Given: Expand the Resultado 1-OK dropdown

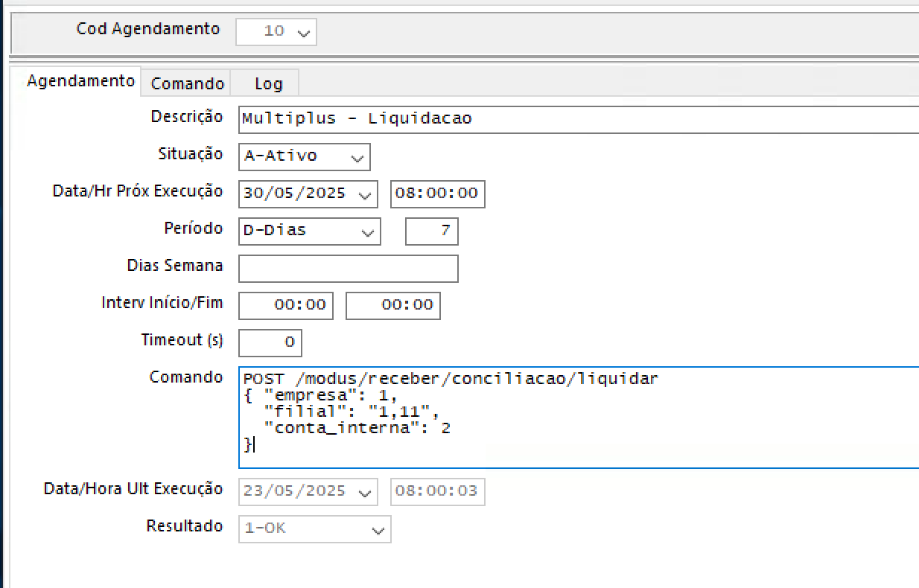Looking at the screenshot, I should (x=378, y=529).
